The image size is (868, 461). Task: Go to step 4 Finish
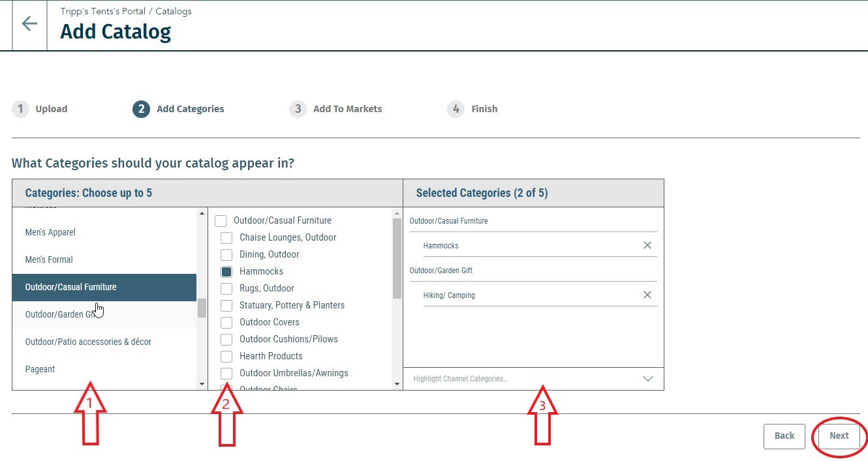[x=473, y=109]
